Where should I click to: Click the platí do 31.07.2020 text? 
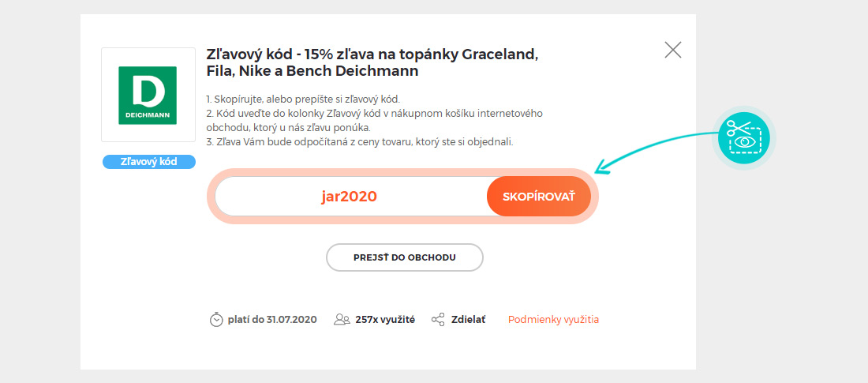point(272,320)
